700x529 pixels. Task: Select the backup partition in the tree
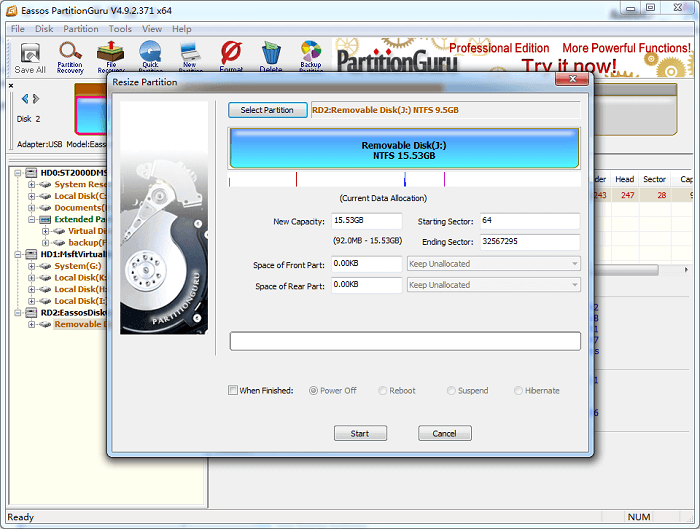pyautogui.click(x=88, y=243)
